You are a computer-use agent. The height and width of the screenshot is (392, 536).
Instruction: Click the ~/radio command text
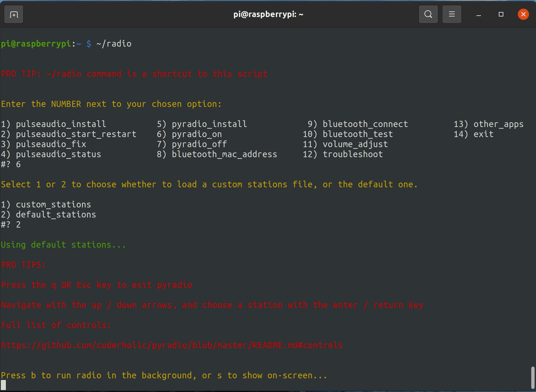tap(114, 44)
